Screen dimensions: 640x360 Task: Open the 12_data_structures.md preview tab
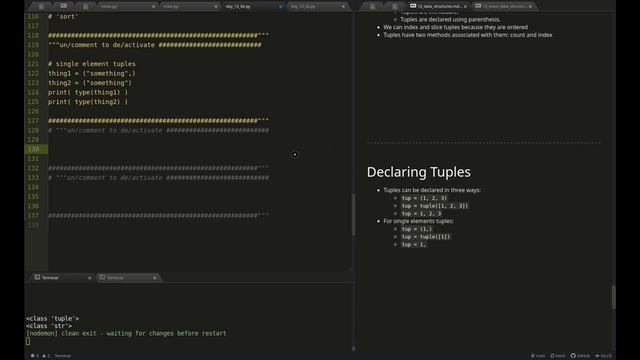439,6
